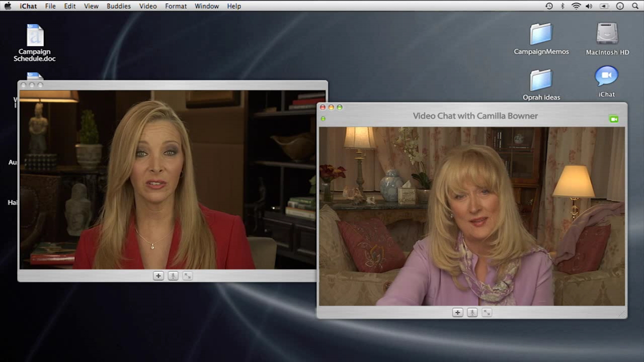Open the Format menu
Viewport: 644px width, 362px height.
[x=176, y=6]
